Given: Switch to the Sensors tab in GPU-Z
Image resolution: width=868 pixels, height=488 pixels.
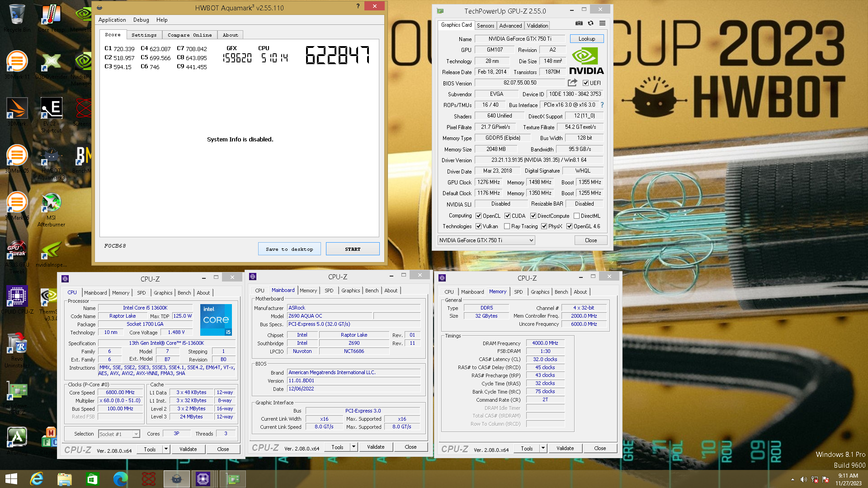Looking at the screenshot, I should pyautogui.click(x=486, y=26).
